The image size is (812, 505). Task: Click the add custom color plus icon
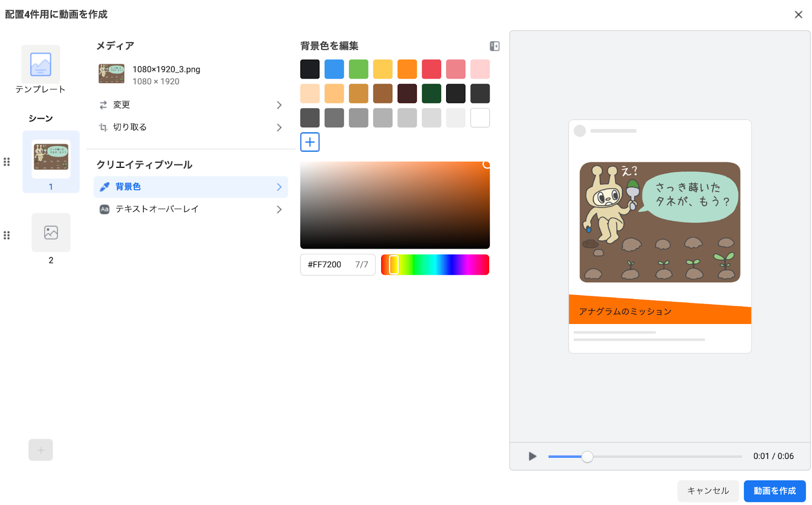[310, 142]
